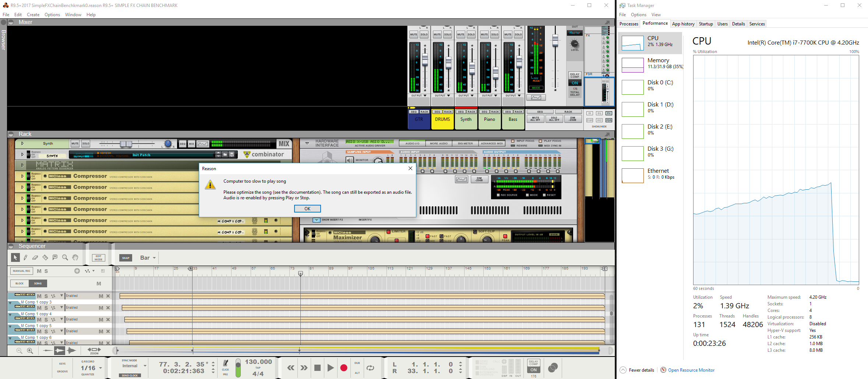
Task: Select the Hand tool in Sequencer toolbar
Action: [x=75, y=257]
